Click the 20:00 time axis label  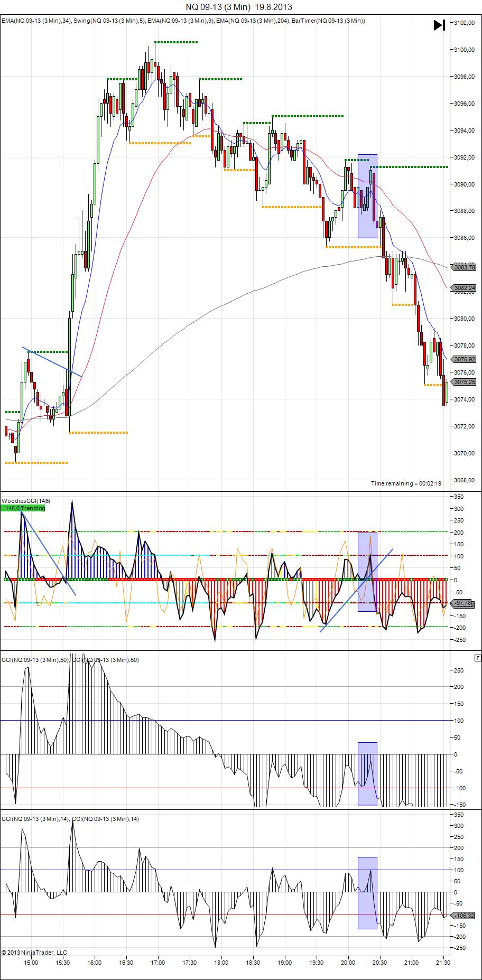coord(348,963)
